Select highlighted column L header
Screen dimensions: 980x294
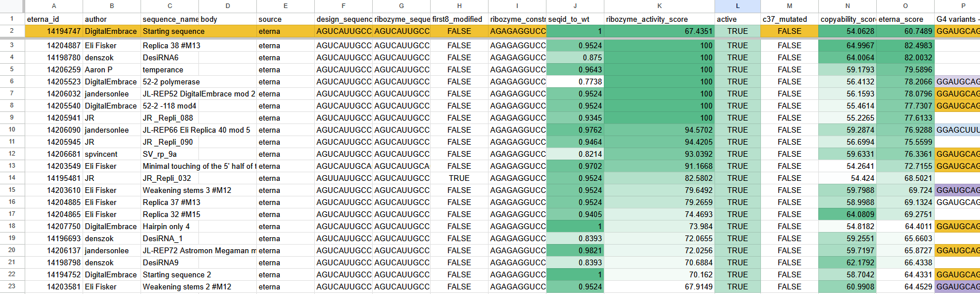[x=737, y=6]
